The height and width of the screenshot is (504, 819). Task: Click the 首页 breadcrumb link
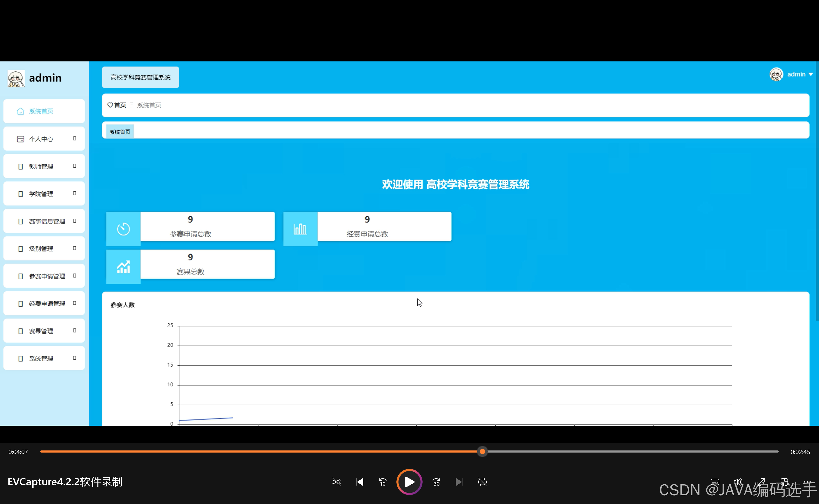tap(120, 105)
